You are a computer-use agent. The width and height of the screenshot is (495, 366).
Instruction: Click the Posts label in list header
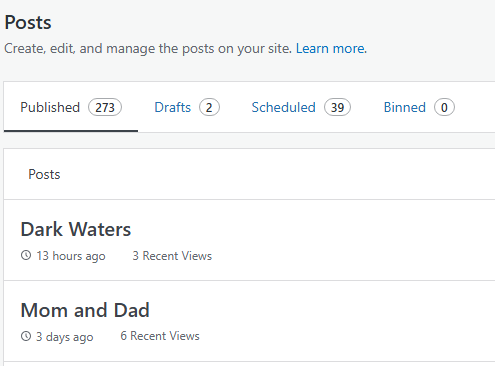[x=44, y=174]
